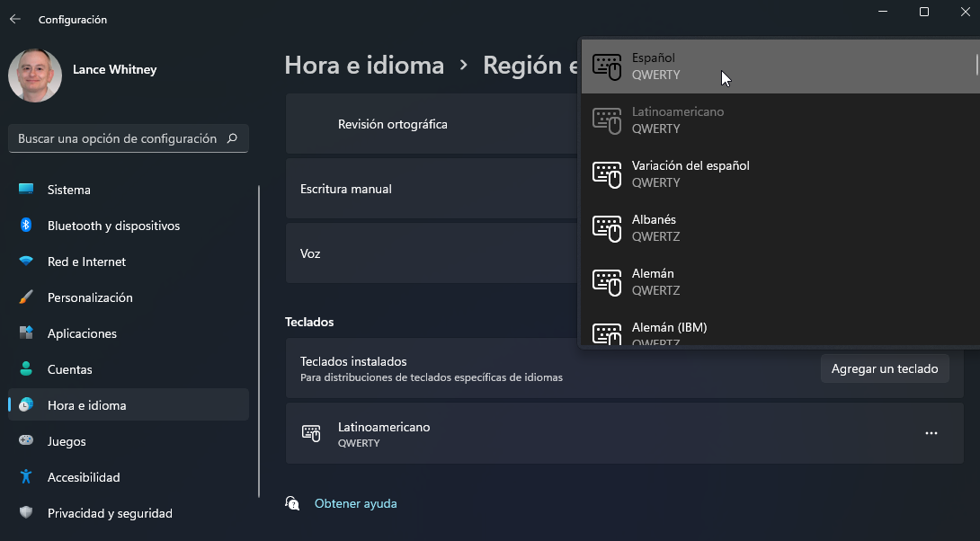
Task: Open the Cuentas account settings
Action: (x=69, y=369)
